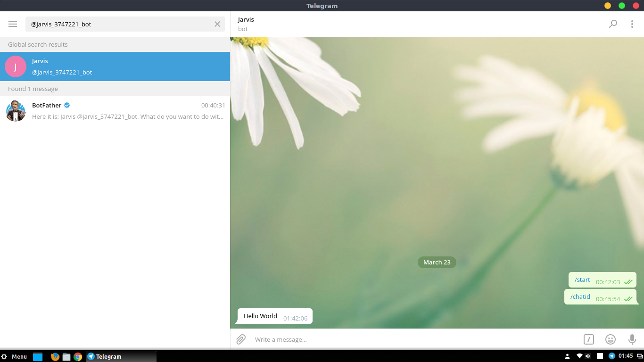The image size is (644, 362).
Task: Clear the search field with X
Action: [217, 24]
